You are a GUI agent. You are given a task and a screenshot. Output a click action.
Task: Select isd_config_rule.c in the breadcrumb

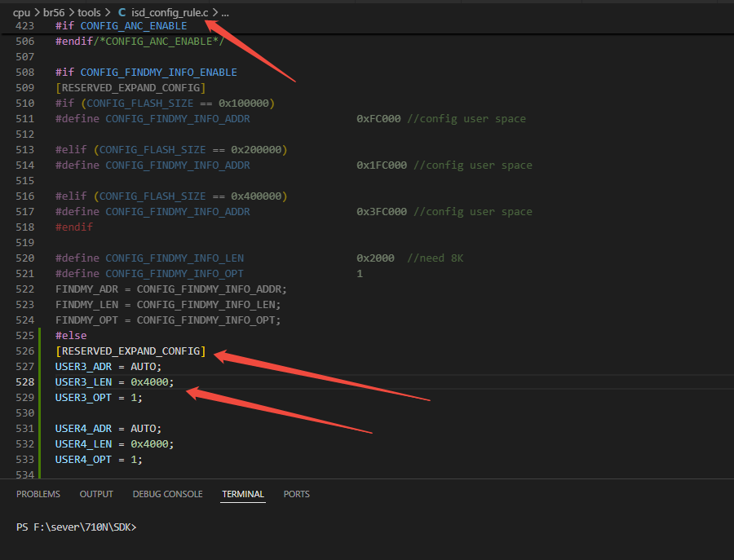170,12
